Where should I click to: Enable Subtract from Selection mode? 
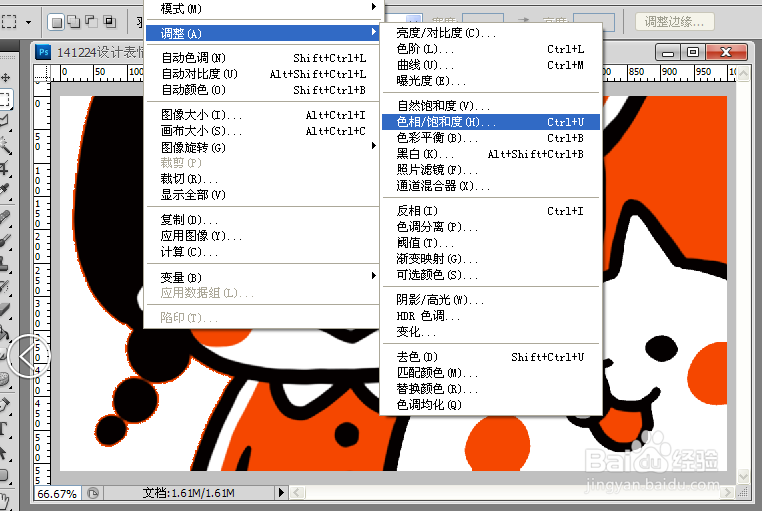pyautogui.click(x=91, y=22)
